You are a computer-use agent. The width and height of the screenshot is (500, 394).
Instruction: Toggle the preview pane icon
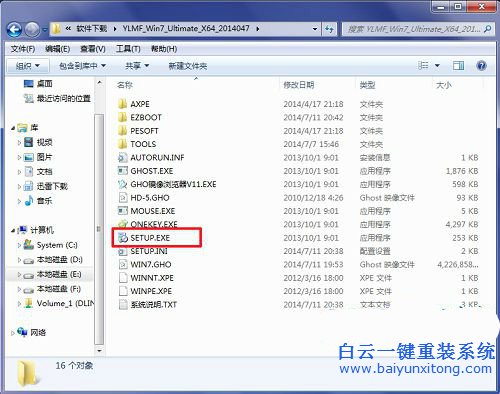click(458, 65)
